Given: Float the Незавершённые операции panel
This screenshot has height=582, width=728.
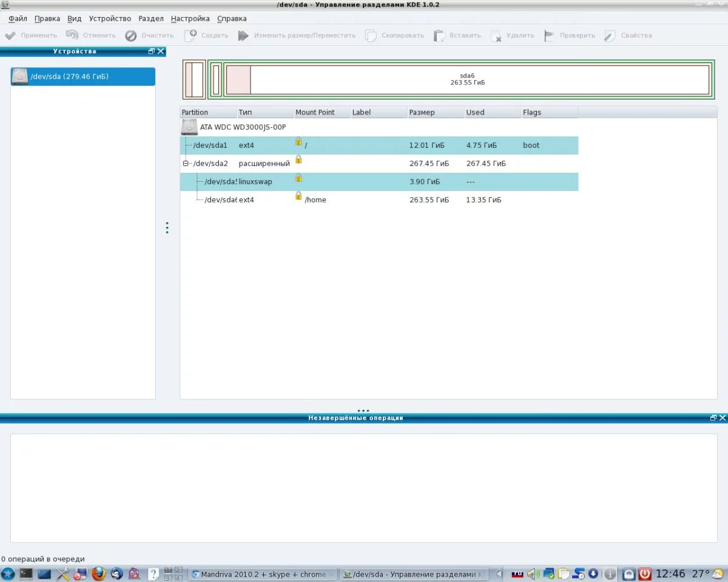Looking at the screenshot, I should pyautogui.click(x=713, y=418).
